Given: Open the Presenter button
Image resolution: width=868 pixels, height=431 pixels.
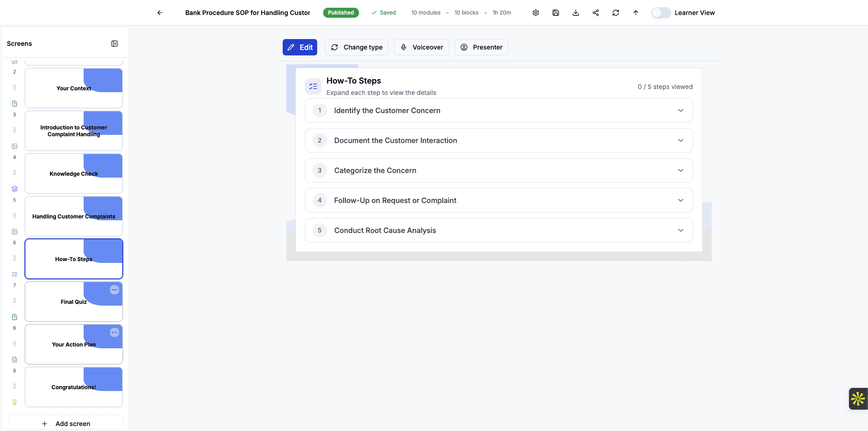Looking at the screenshot, I should [x=481, y=47].
